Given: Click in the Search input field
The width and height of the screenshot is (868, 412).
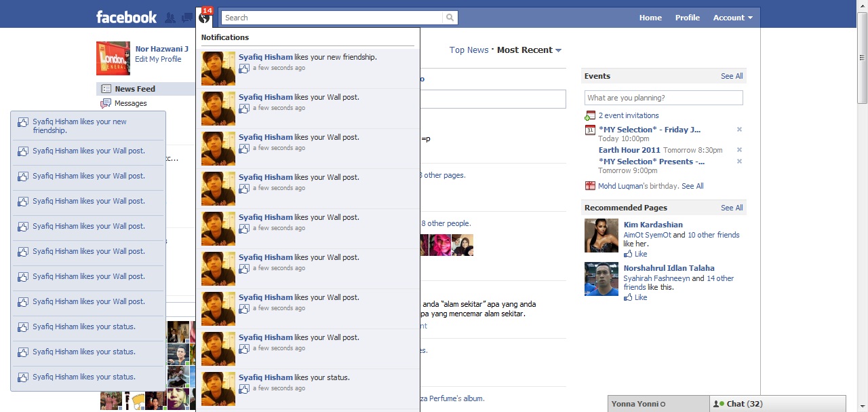Looking at the screenshot, I should click(332, 18).
